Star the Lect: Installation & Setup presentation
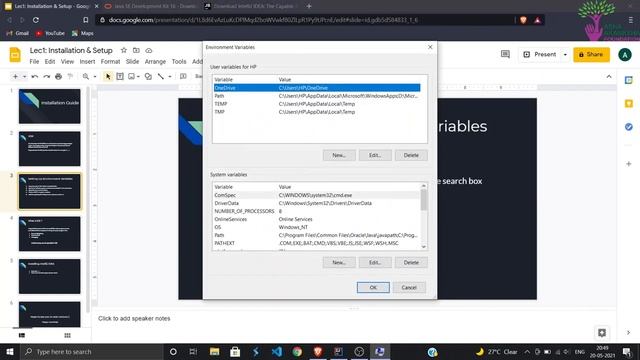 pyautogui.click(x=124, y=50)
